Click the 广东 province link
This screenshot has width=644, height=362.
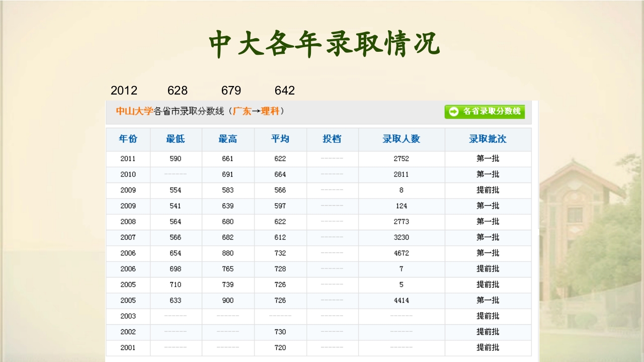(243, 112)
